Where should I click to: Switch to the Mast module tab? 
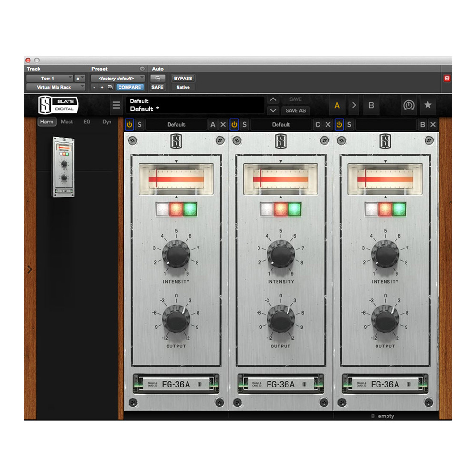pyautogui.click(x=67, y=122)
